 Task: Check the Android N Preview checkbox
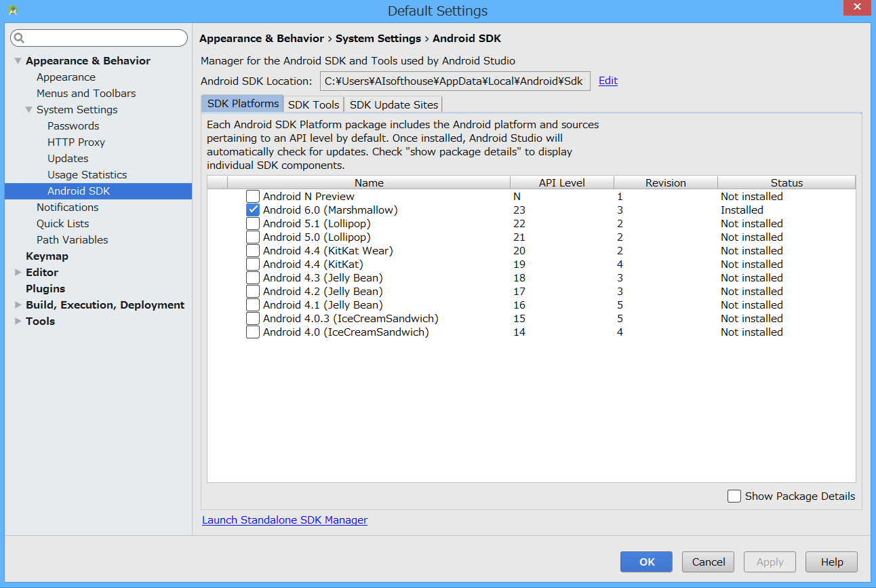point(253,197)
